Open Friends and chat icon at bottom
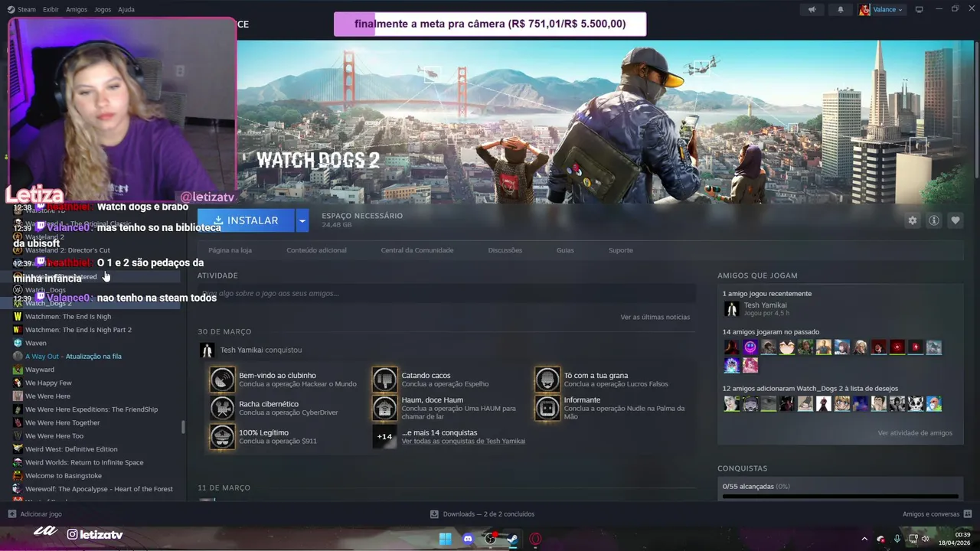This screenshot has width=980, height=551. (968, 514)
